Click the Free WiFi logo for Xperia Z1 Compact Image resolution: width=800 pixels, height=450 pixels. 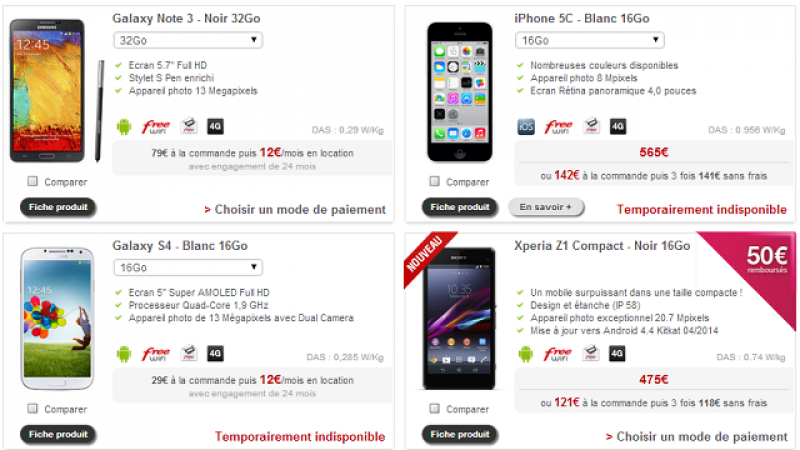click(x=558, y=354)
